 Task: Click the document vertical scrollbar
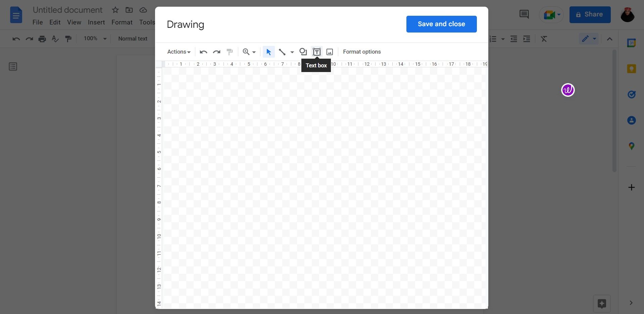614,111
